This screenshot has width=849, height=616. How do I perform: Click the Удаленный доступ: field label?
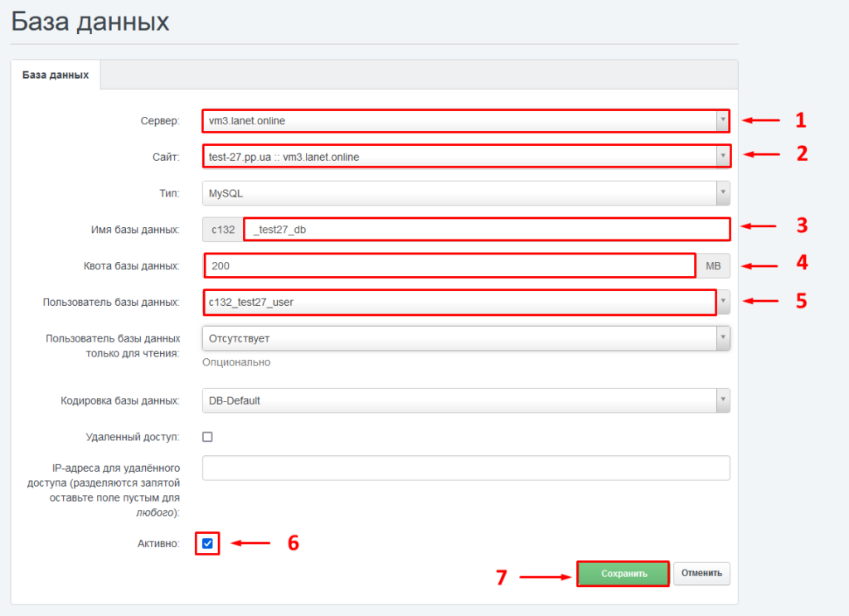pyautogui.click(x=133, y=437)
